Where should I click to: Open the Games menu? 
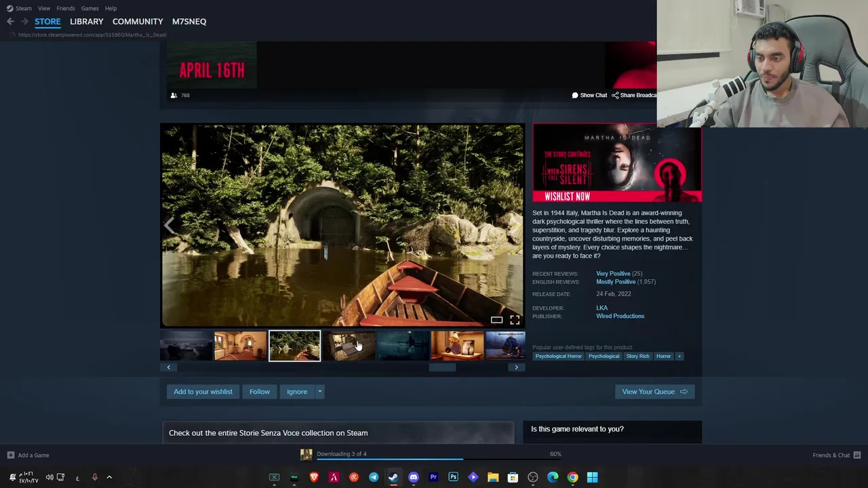point(90,8)
